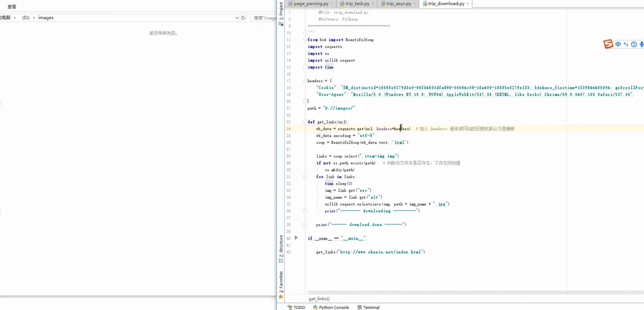Select the trip_download.py editor tab
The image size is (644, 310).
(x=447, y=3)
